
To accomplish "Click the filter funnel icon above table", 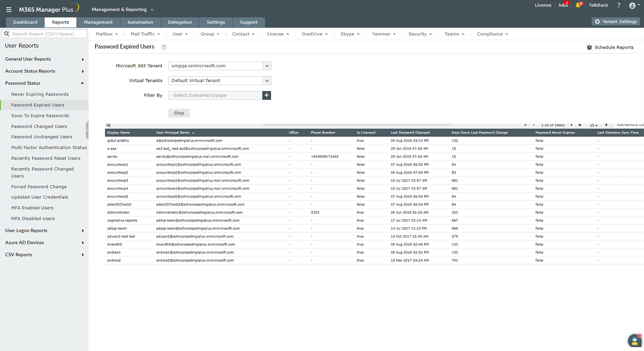I will point(606,125).
